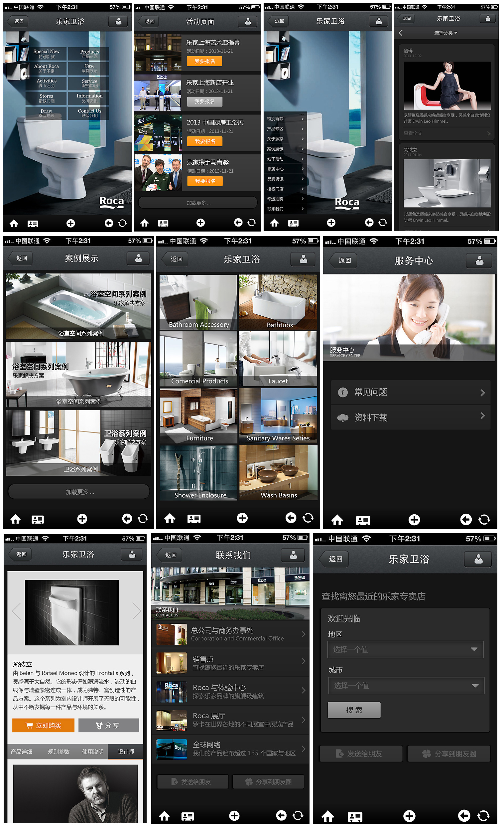Open the 城市 select dropdown

(406, 686)
